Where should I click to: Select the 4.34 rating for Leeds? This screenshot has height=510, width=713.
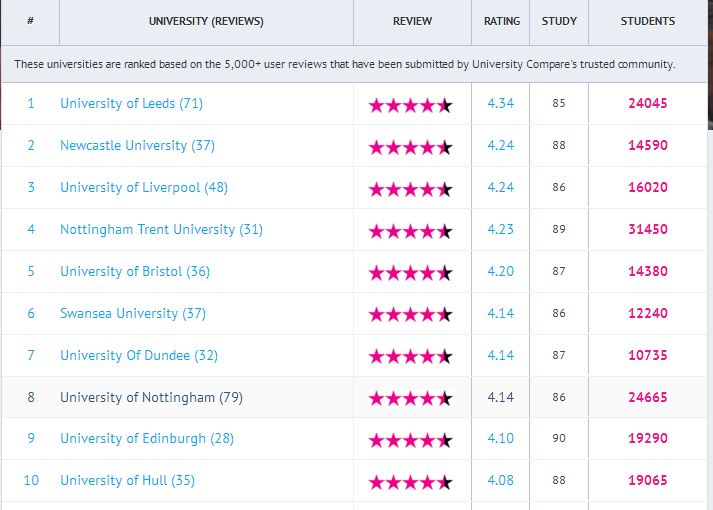[x=501, y=103]
